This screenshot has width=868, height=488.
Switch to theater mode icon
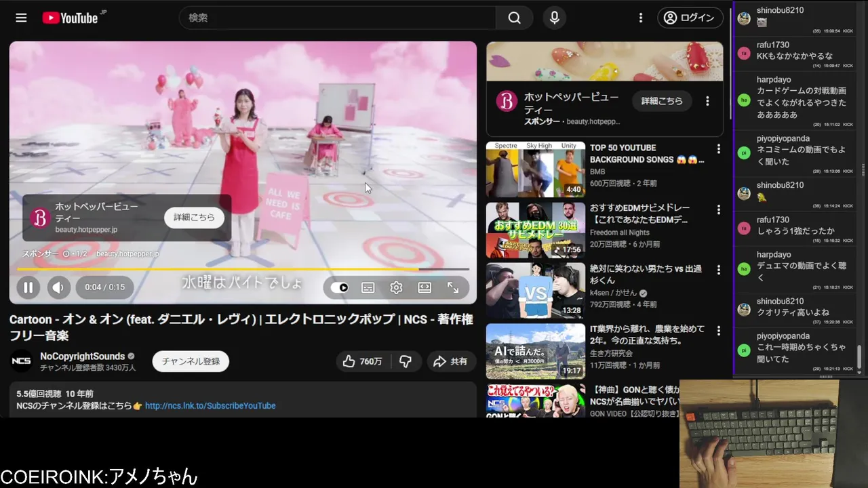pyautogui.click(x=425, y=287)
